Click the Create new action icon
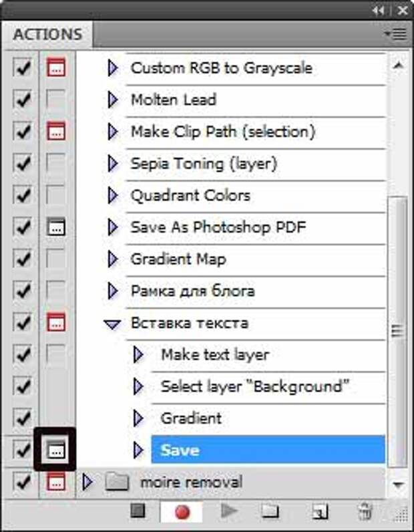This screenshot has width=414, height=532. coord(320,512)
